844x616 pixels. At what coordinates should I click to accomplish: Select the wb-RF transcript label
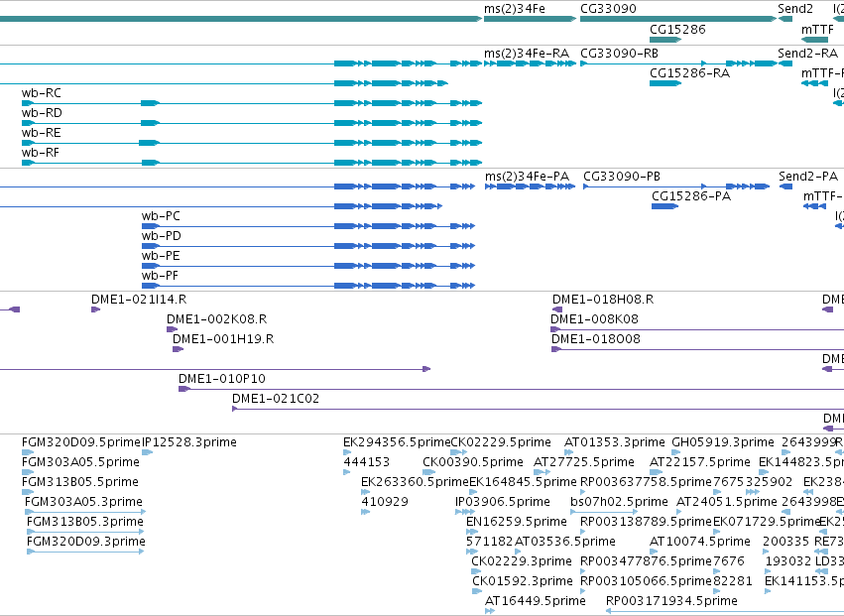(41, 153)
